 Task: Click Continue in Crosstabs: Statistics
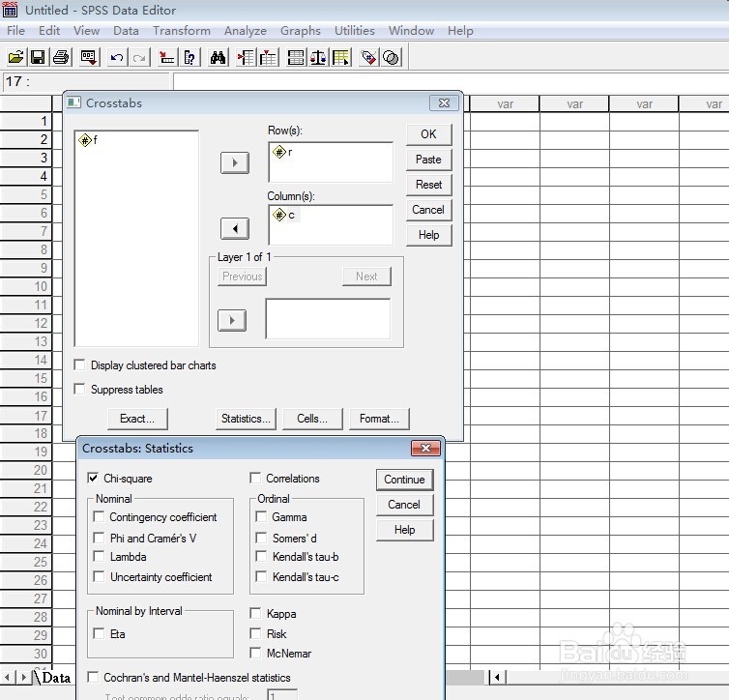404,480
